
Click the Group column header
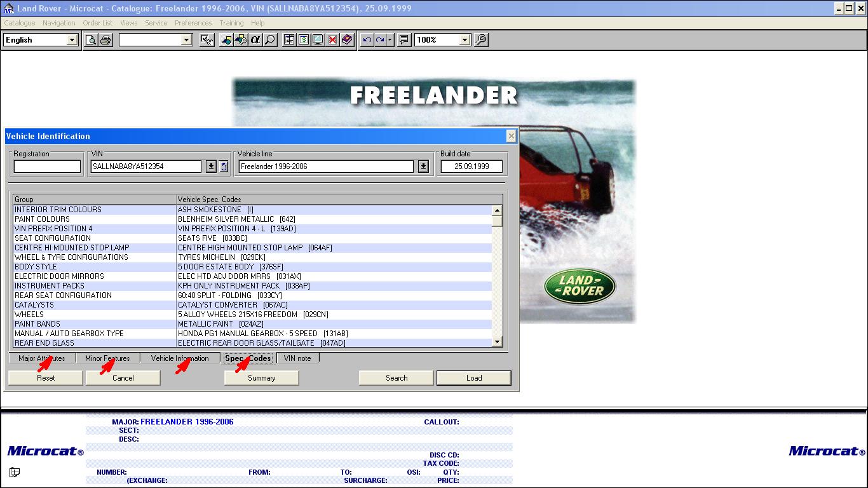coord(95,200)
